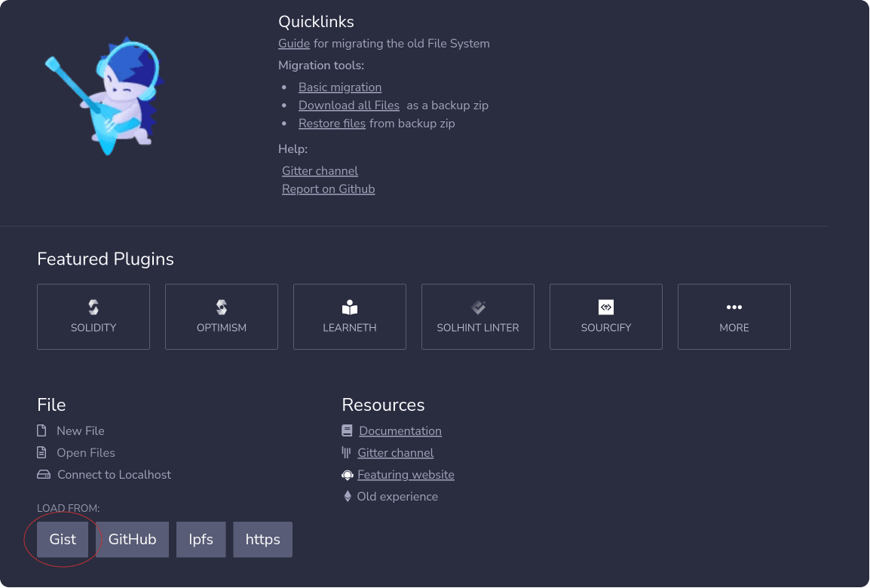
Task: Click the LEARNETH plugin label
Action: [x=350, y=328]
